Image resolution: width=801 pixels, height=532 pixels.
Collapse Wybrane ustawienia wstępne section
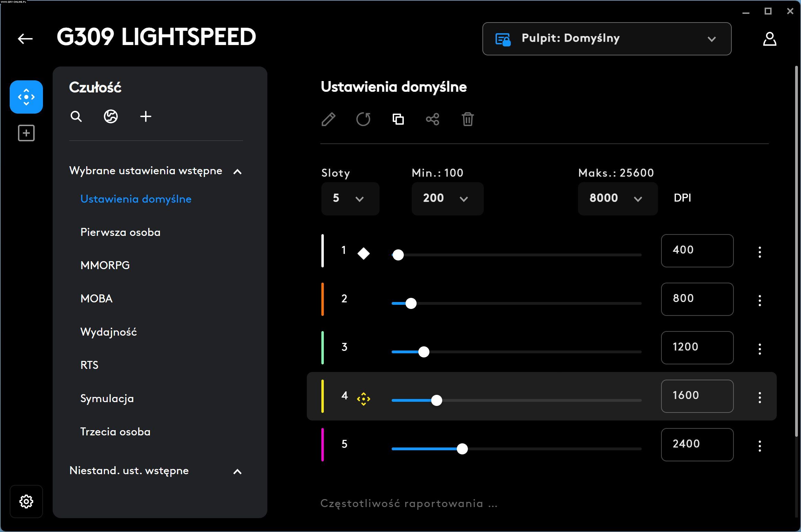click(x=238, y=171)
